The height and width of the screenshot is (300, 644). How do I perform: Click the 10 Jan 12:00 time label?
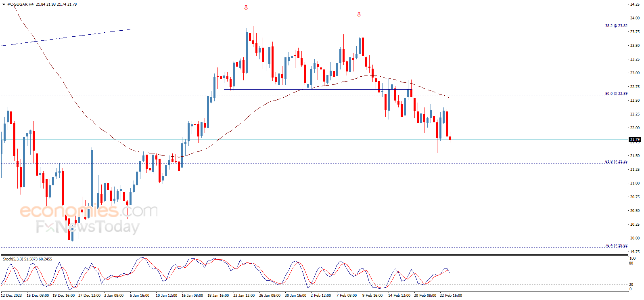[x=166, y=296]
